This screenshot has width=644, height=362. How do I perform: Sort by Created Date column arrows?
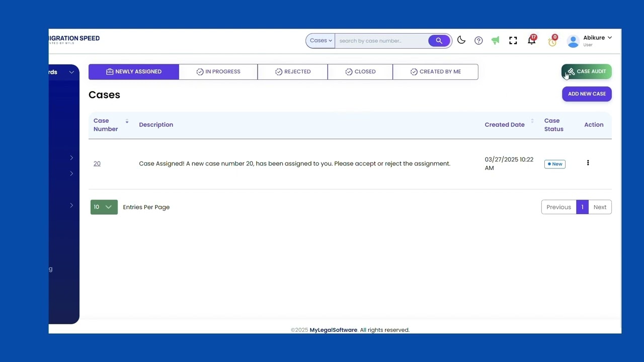532,121
